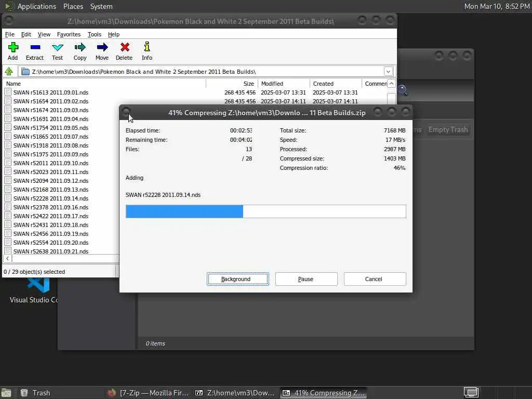Pause the compression
Image resolution: width=532 pixels, height=399 pixels.
[307, 279]
